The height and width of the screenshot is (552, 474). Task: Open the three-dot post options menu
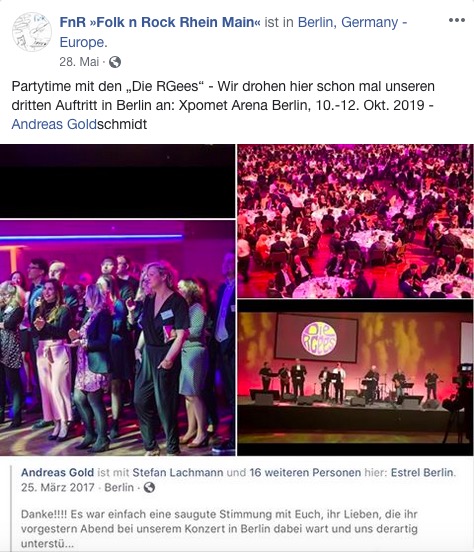pos(457,20)
